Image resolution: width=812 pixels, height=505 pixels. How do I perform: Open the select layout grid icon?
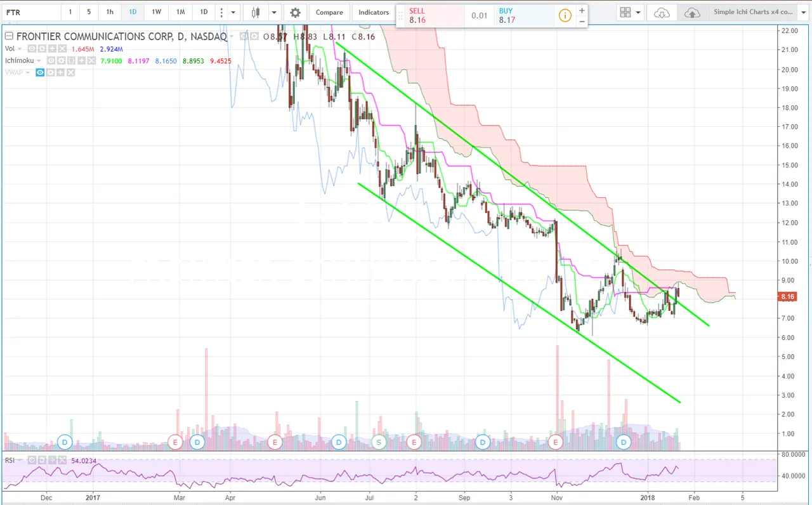pyautogui.click(x=625, y=12)
